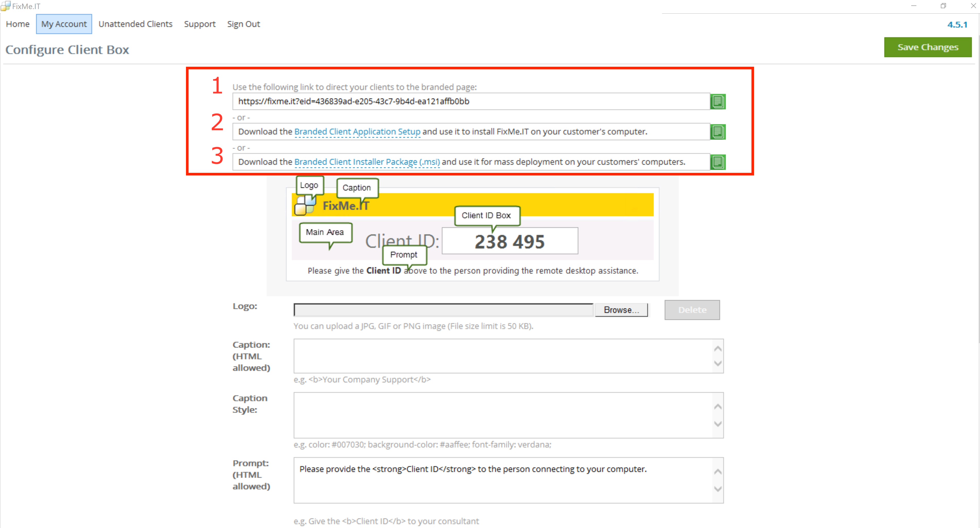This screenshot has height=528, width=980.
Task: Select the branded page URL field
Action: (471, 101)
